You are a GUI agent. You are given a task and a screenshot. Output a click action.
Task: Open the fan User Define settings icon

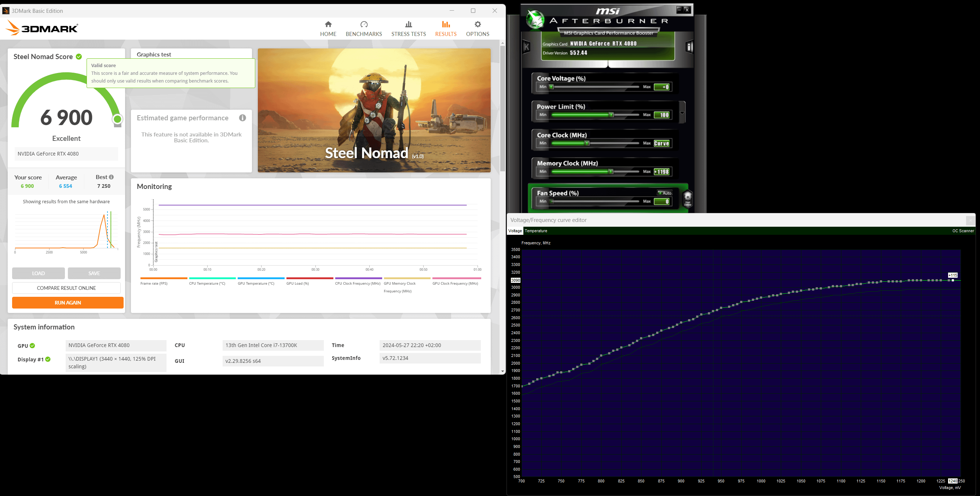pyautogui.click(x=687, y=199)
